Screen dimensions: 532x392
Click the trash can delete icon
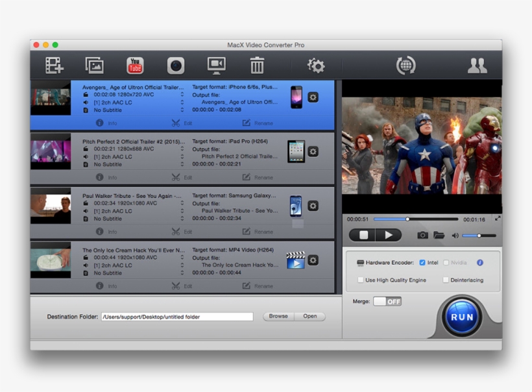tap(257, 65)
